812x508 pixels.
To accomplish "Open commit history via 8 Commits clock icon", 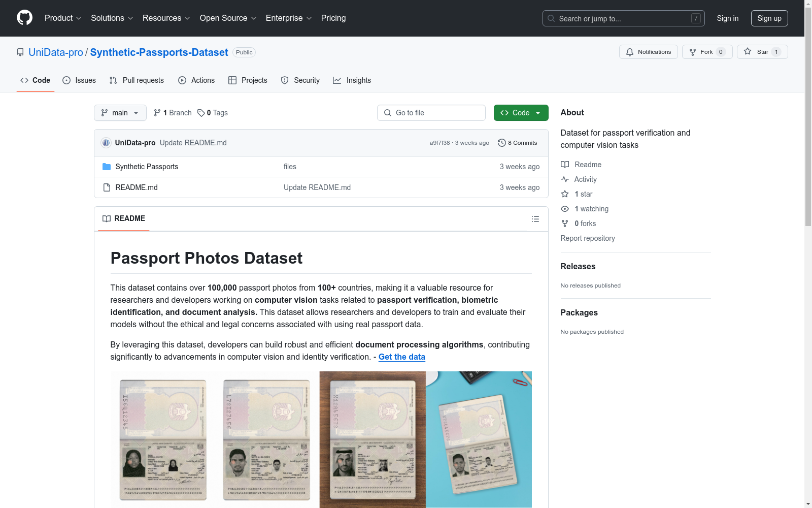I will pyautogui.click(x=502, y=143).
